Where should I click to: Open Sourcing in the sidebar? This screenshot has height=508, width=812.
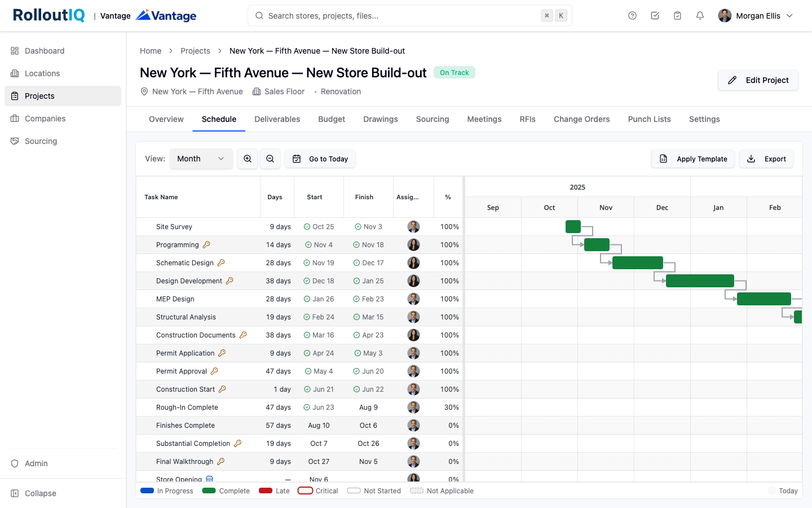point(63,141)
